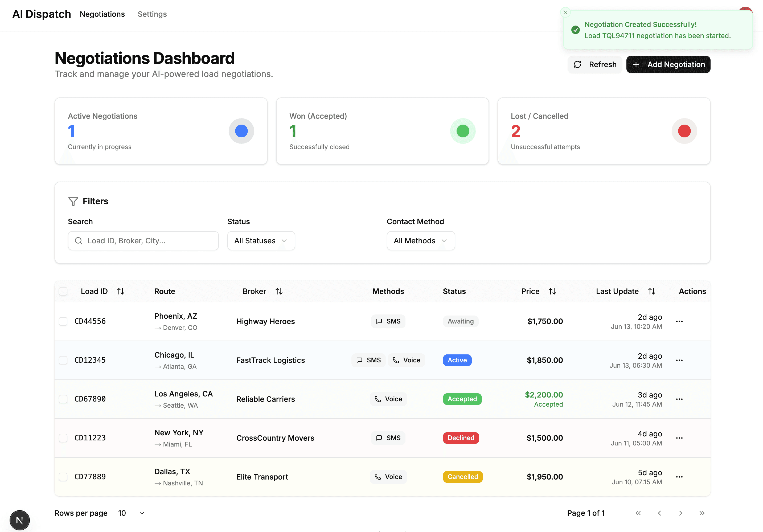The height and width of the screenshot is (532, 763).
Task: Go to next page arrow
Action: tap(680, 513)
